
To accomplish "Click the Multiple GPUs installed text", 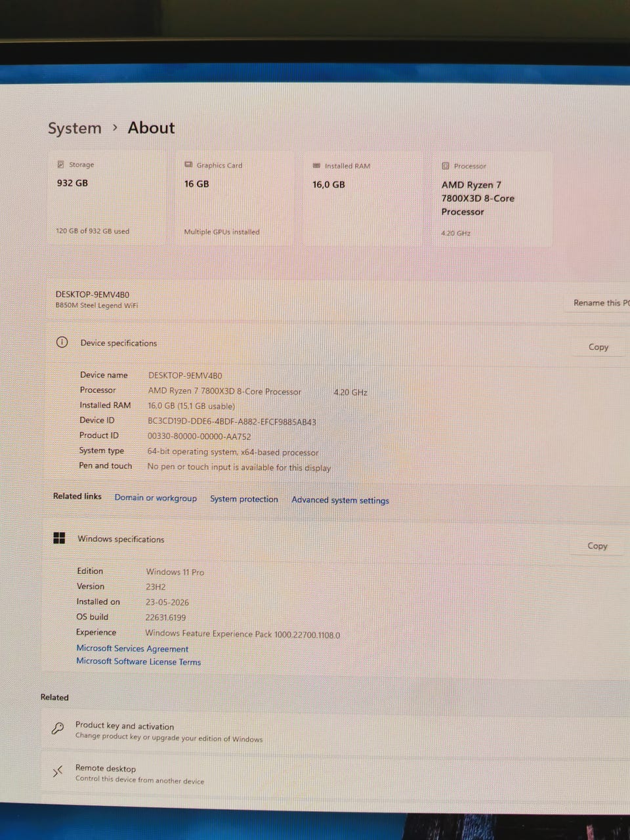I will (222, 232).
